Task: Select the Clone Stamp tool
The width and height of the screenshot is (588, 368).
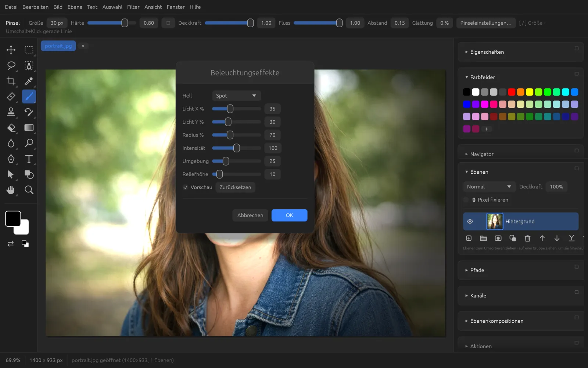Action: [x=11, y=112]
